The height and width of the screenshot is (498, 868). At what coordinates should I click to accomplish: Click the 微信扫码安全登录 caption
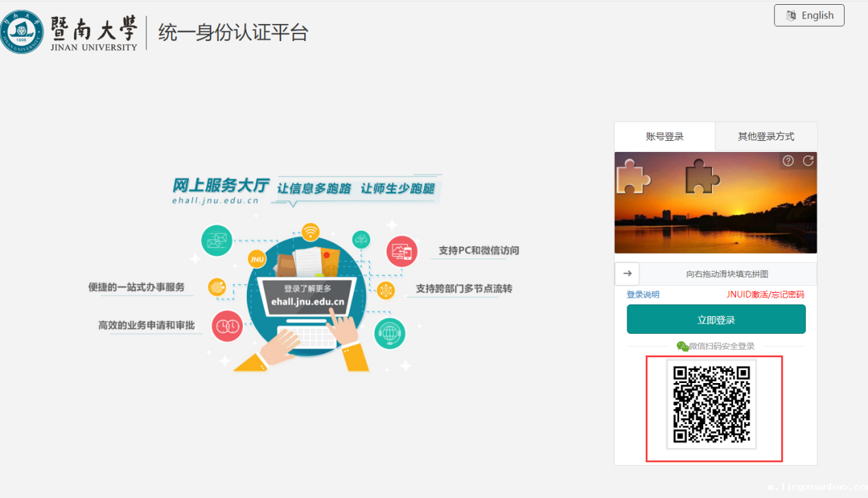point(722,346)
